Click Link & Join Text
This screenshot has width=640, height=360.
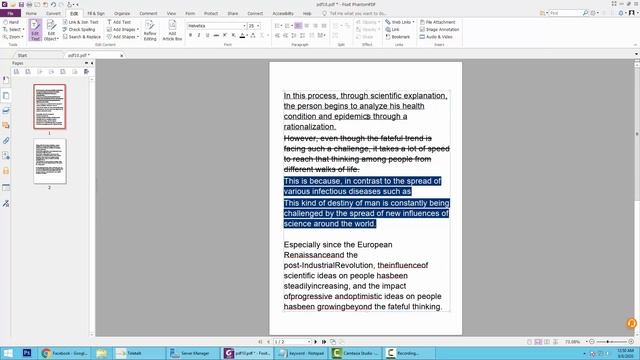click(x=80, y=22)
